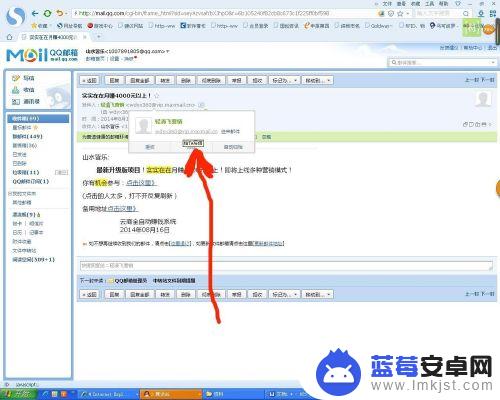Click the Sogou browser logo icon
The height and width of the screenshot is (400, 500).
click(15, 16)
